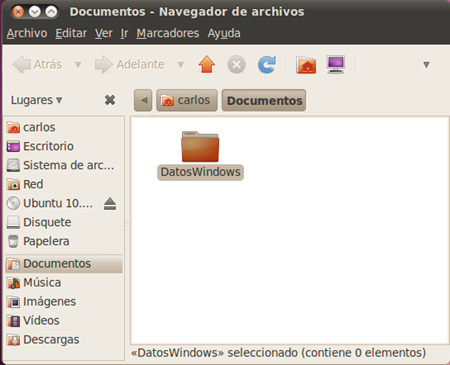Select the Documentos bookmark in the sidebar
Image resolution: width=450 pixels, height=365 pixels.
point(63,264)
